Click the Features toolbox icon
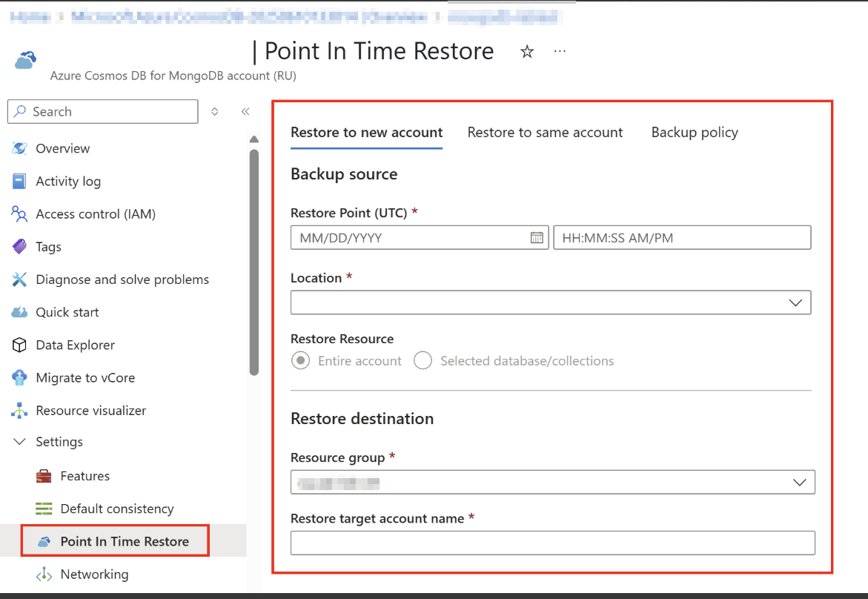The image size is (868, 599). pyautogui.click(x=44, y=476)
